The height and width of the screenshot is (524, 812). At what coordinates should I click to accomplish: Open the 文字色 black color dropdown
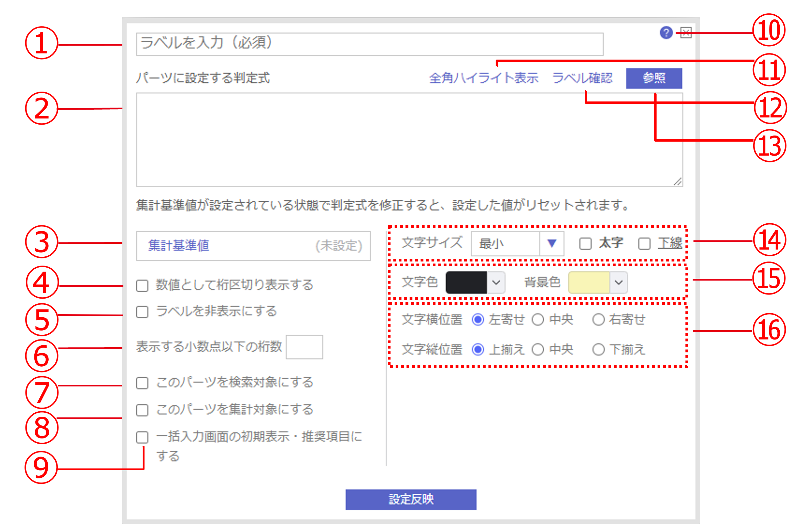(496, 282)
